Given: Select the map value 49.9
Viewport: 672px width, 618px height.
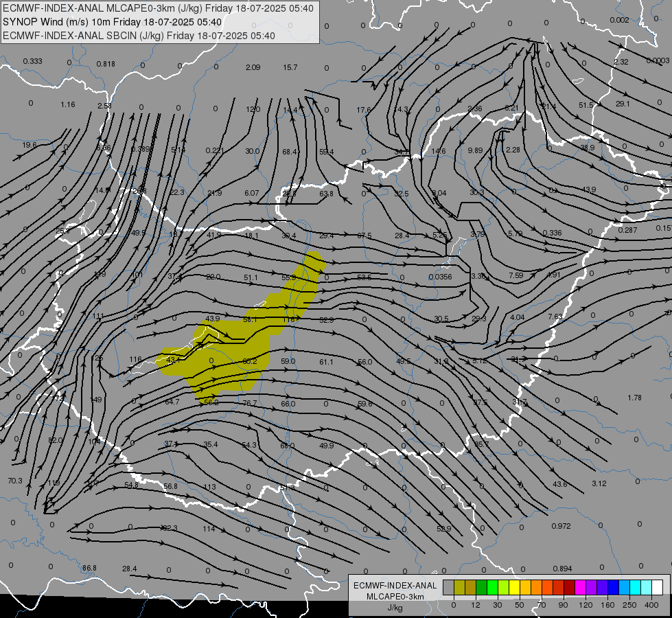Looking at the screenshot, I should click(x=327, y=446).
